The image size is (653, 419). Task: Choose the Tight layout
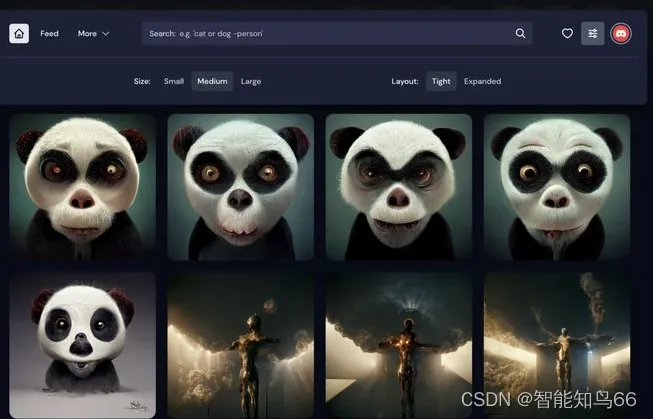tap(441, 81)
